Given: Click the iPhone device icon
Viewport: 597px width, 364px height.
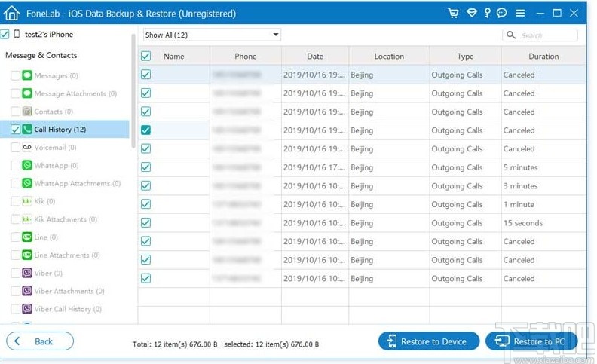Looking at the screenshot, I should (x=17, y=34).
